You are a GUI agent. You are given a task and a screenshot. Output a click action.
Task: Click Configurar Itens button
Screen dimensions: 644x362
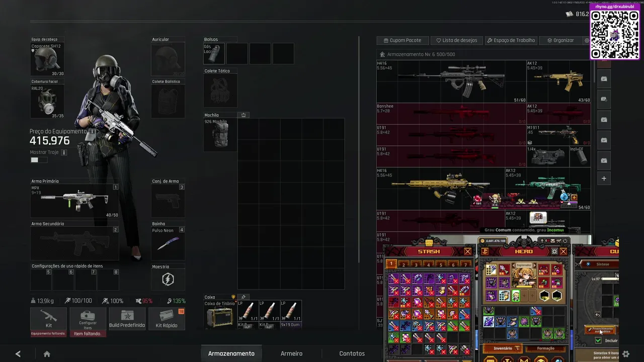tap(88, 319)
